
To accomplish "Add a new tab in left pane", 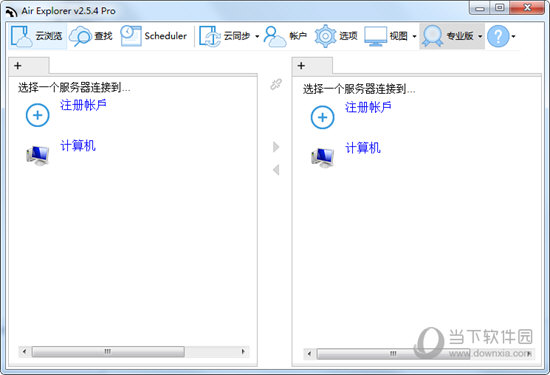I will click(18, 66).
